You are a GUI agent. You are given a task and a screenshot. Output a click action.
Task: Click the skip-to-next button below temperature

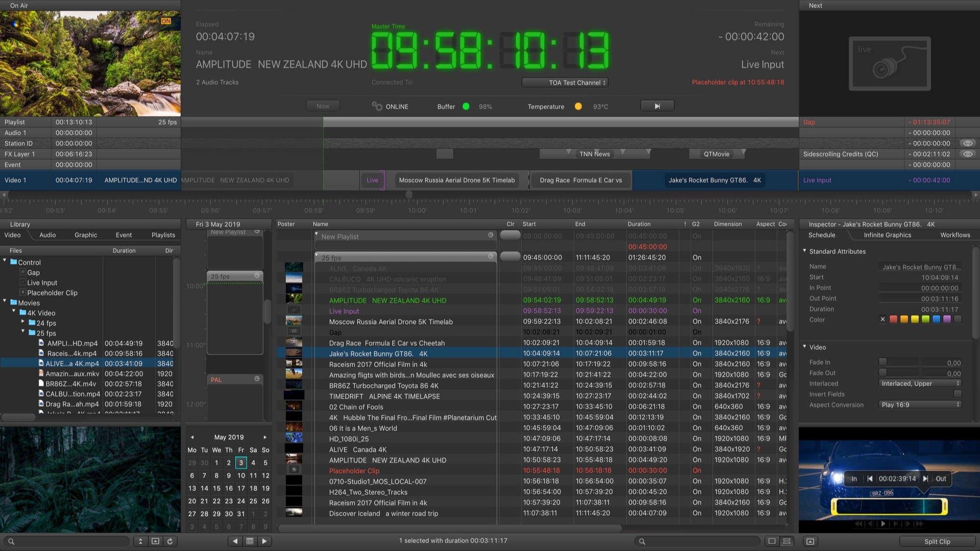[x=657, y=106]
